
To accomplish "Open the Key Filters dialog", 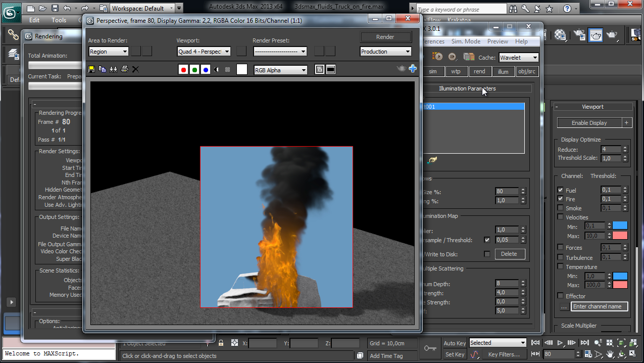I will click(x=504, y=354).
